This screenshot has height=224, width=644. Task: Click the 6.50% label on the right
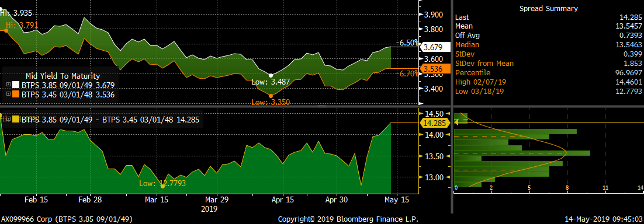409,43
